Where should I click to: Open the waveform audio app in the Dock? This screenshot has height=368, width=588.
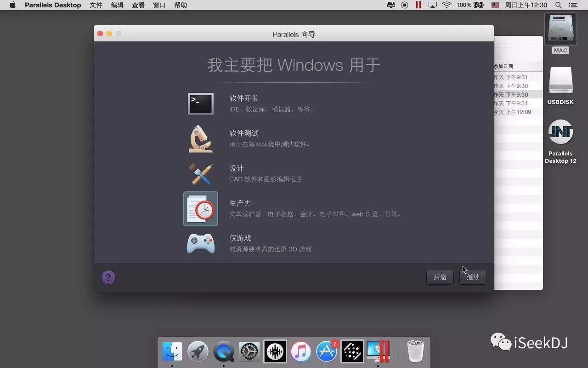275,352
